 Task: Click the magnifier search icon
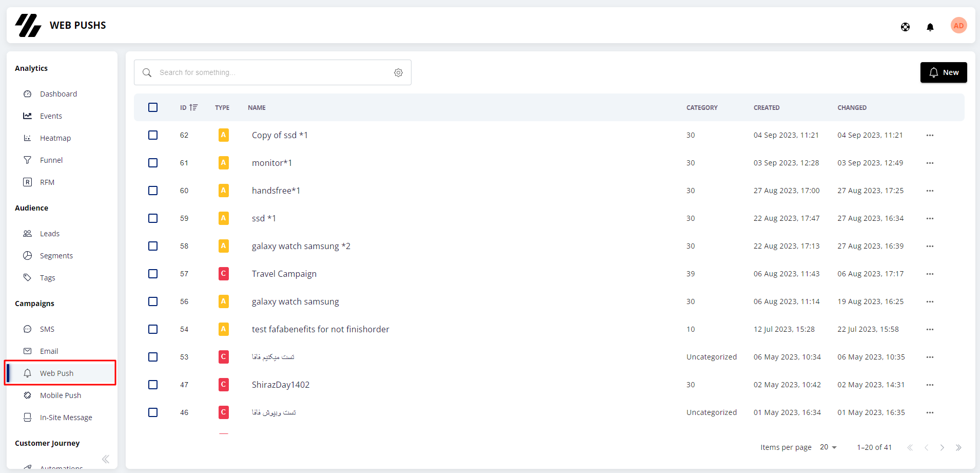pyautogui.click(x=147, y=72)
